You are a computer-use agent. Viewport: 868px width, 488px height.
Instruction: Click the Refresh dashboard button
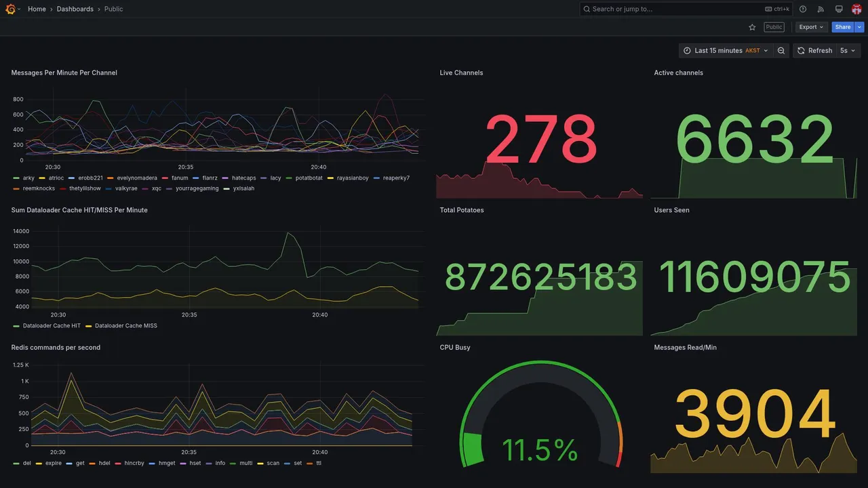click(814, 51)
